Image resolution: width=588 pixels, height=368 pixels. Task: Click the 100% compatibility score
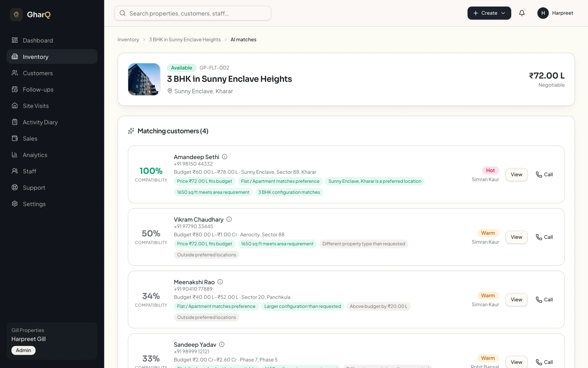[x=151, y=171]
